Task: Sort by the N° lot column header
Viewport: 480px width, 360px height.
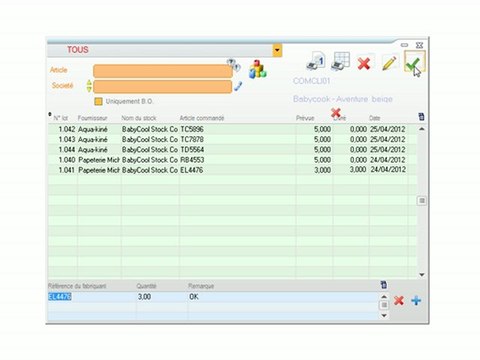Action: tap(61, 118)
